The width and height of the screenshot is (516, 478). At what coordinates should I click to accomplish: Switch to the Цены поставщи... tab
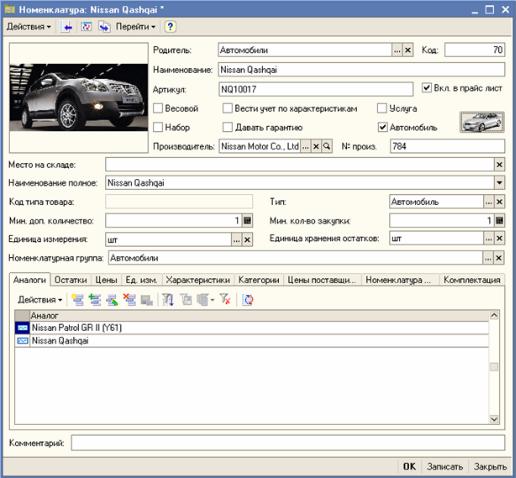(x=322, y=280)
